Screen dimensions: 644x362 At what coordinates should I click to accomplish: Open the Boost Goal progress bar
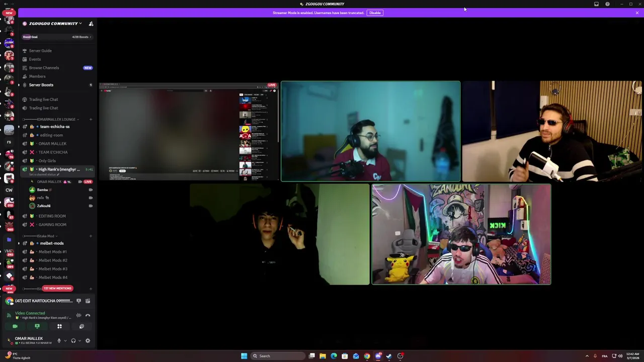click(x=57, y=37)
